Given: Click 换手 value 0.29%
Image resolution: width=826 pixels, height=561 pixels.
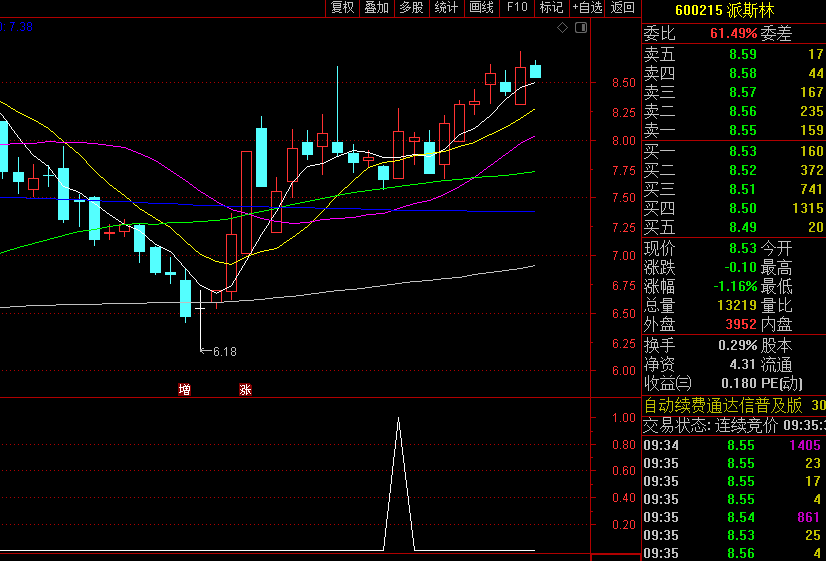Looking at the screenshot, I should click(x=738, y=346).
